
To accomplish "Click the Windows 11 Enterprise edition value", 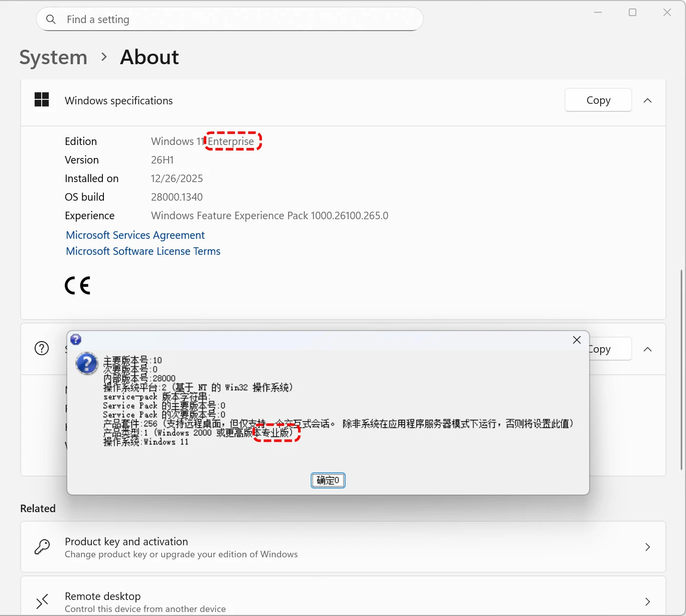I will (202, 141).
